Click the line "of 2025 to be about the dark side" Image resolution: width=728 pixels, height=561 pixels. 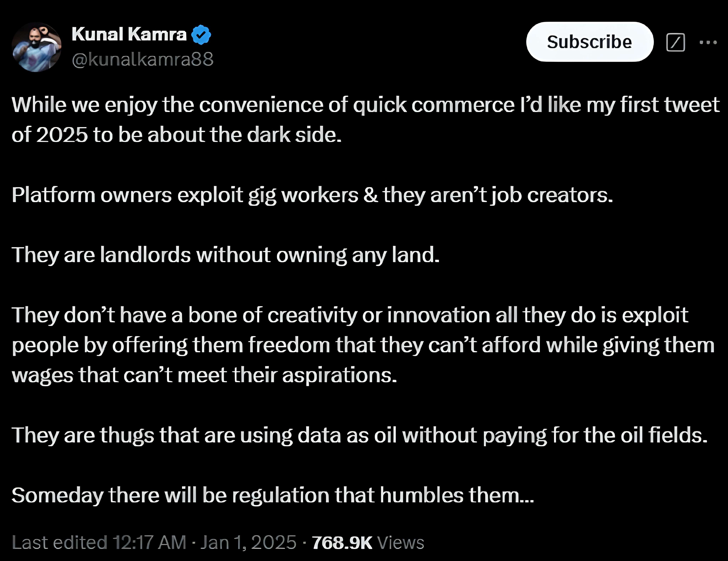point(177,135)
